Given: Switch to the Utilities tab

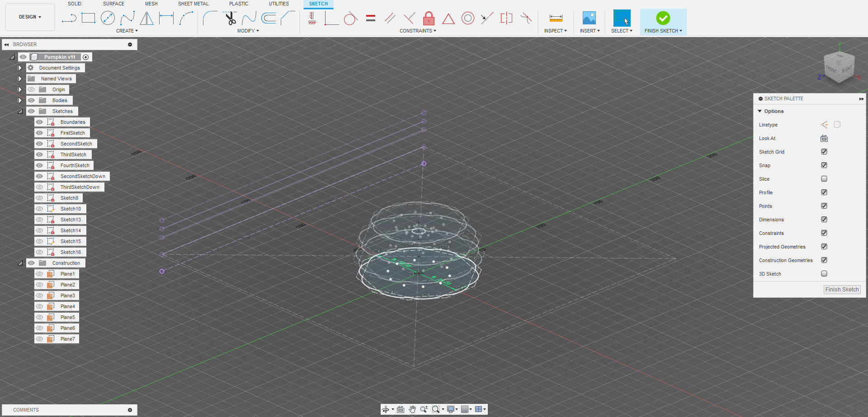Looking at the screenshot, I should [279, 4].
